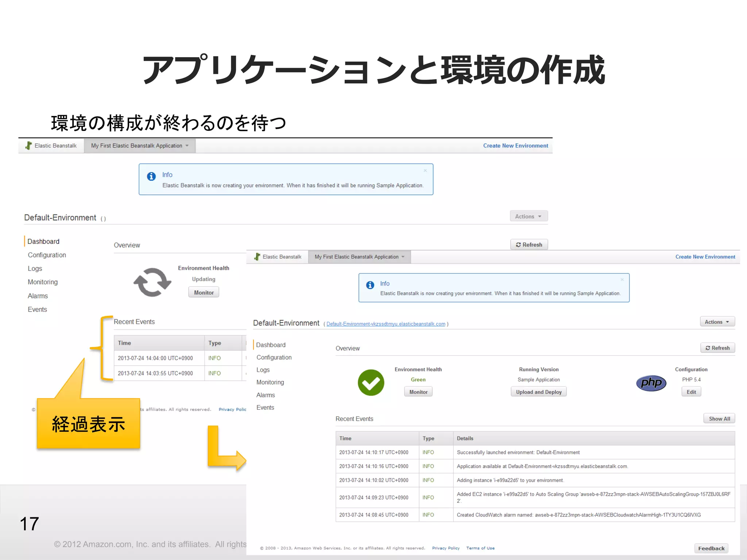Viewport: 747px width, 560px height.
Task: Click the "Adding instance 'i-e99a22d5'" event detail
Action: 510,480
